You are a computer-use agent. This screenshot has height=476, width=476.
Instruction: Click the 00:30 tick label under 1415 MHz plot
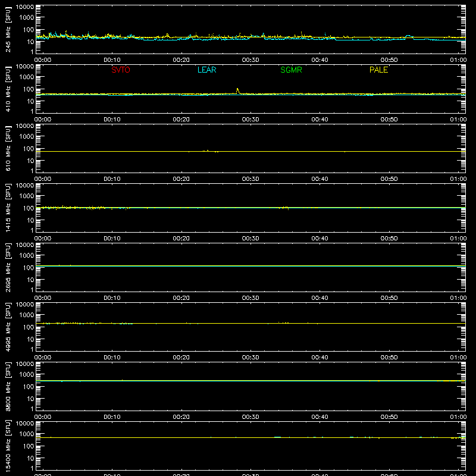[250, 239]
